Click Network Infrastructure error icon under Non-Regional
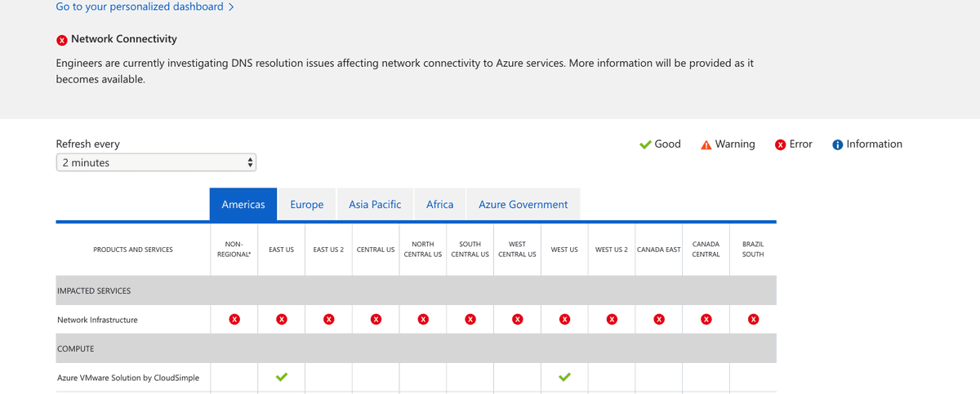 click(x=234, y=319)
